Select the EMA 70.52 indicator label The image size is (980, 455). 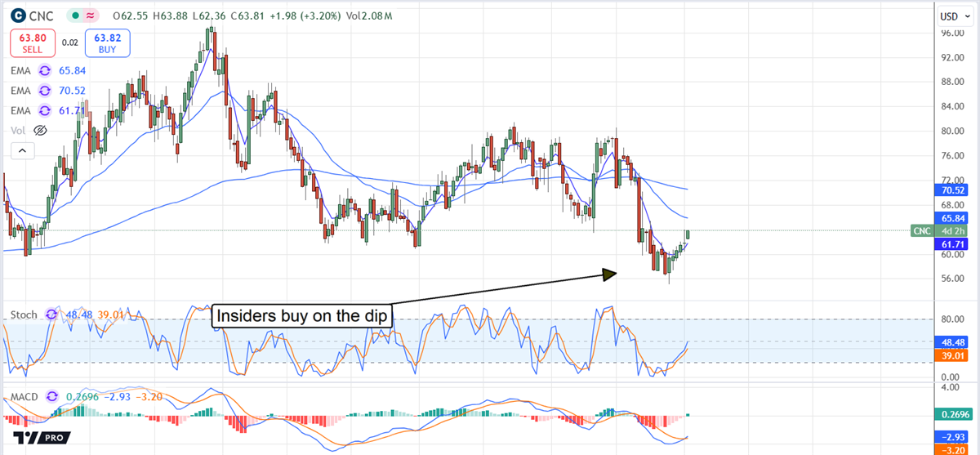[21, 91]
